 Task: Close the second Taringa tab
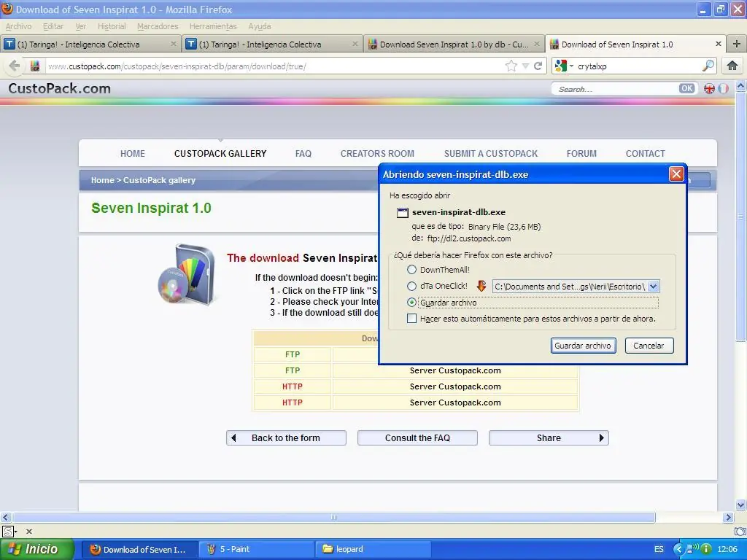[x=355, y=44]
